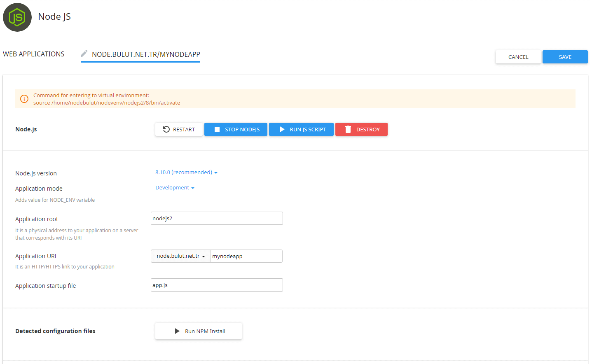This screenshot has width=592, height=364.
Task: Click the 'Node.js version' label
Action: pos(36,173)
